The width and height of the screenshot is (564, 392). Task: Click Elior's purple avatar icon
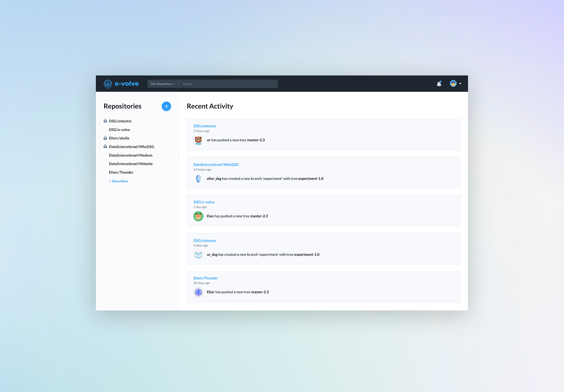(198, 292)
